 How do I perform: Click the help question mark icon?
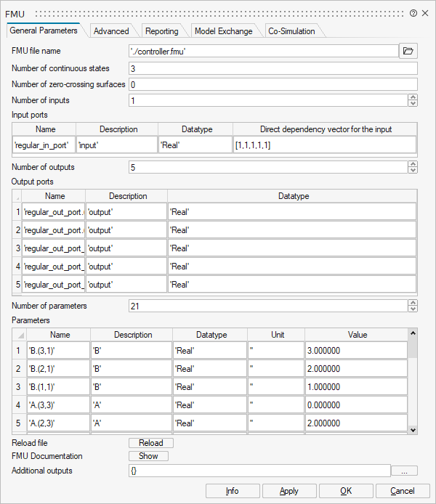(413, 13)
